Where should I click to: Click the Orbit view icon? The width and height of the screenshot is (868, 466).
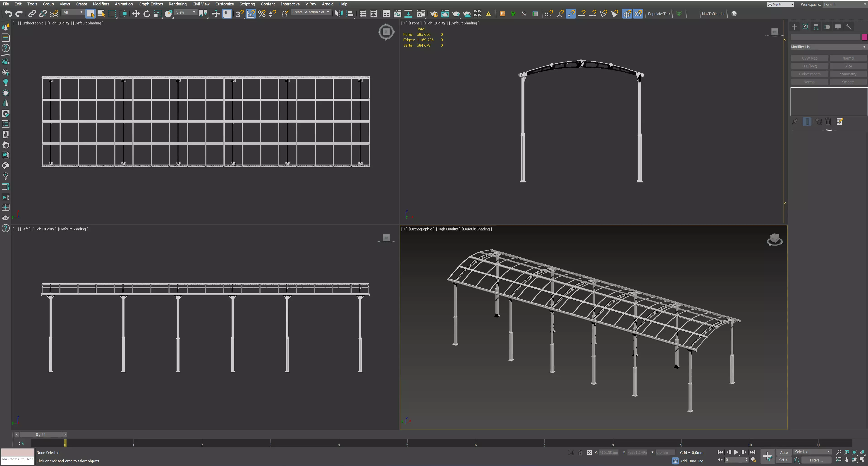pyautogui.click(x=854, y=460)
